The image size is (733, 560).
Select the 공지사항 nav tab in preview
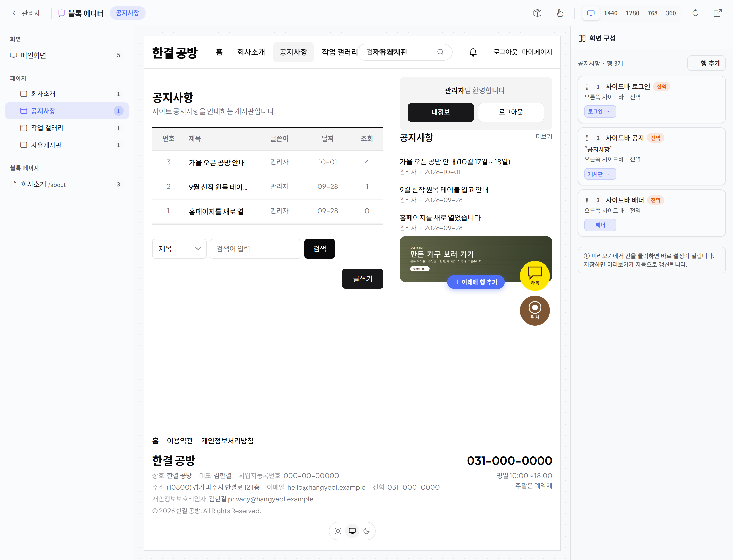point(293,52)
